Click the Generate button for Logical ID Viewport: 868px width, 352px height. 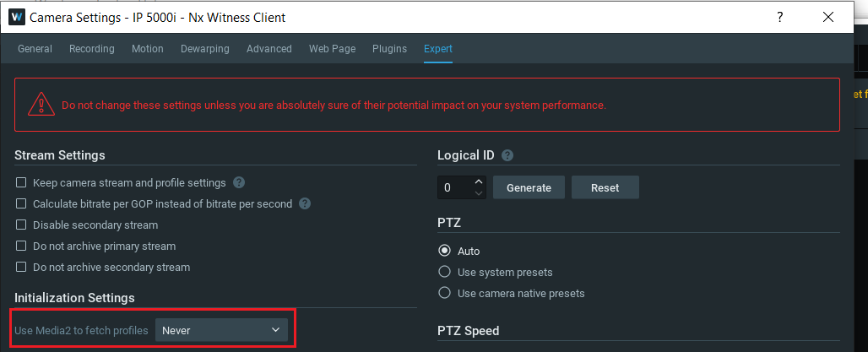(x=529, y=187)
